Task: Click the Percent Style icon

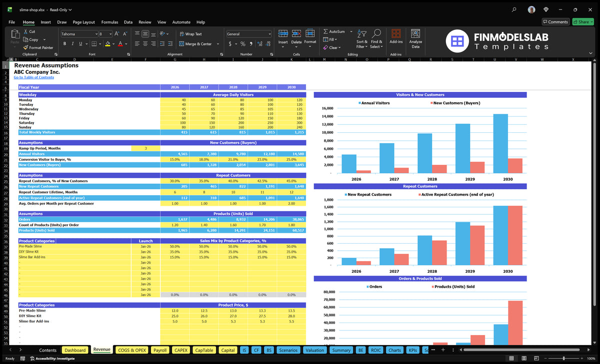Action: coord(243,44)
